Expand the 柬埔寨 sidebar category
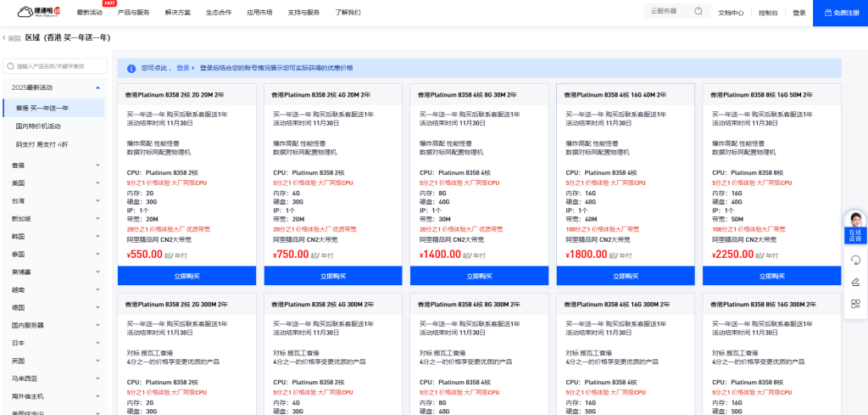868x415 pixels. [53, 272]
